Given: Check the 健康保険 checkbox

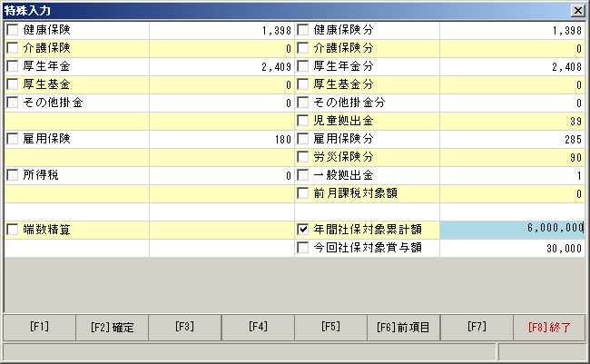Looking at the screenshot, I should [x=13, y=30].
